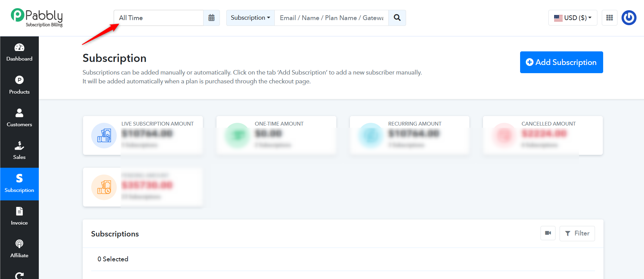The height and width of the screenshot is (279, 644).
Task: Click the calendar date picker icon
Action: [x=211, y=18]
